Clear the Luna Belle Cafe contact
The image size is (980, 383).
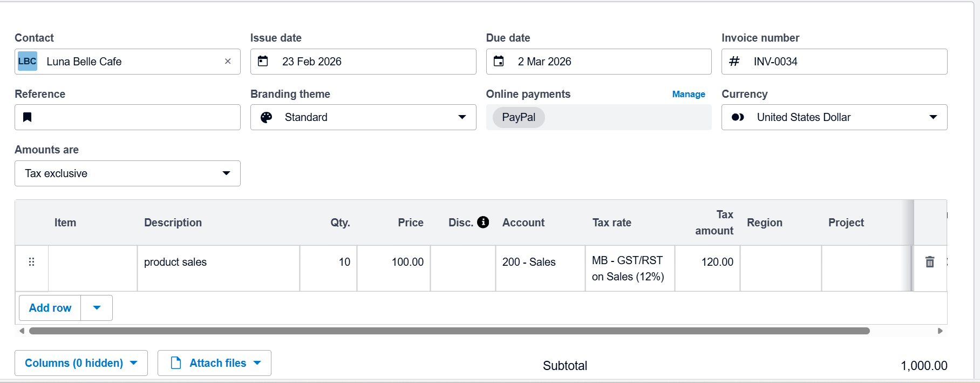(228, 62)
